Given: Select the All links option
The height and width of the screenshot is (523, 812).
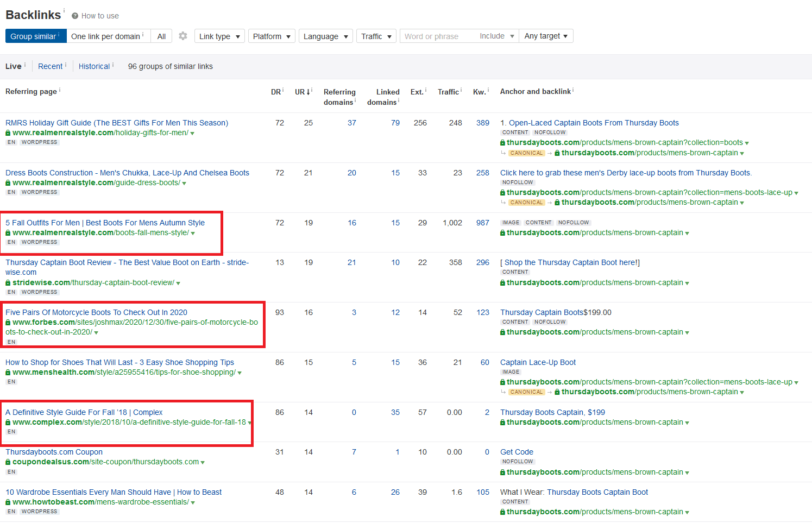Looking at the screenshot, I should 161,36.
